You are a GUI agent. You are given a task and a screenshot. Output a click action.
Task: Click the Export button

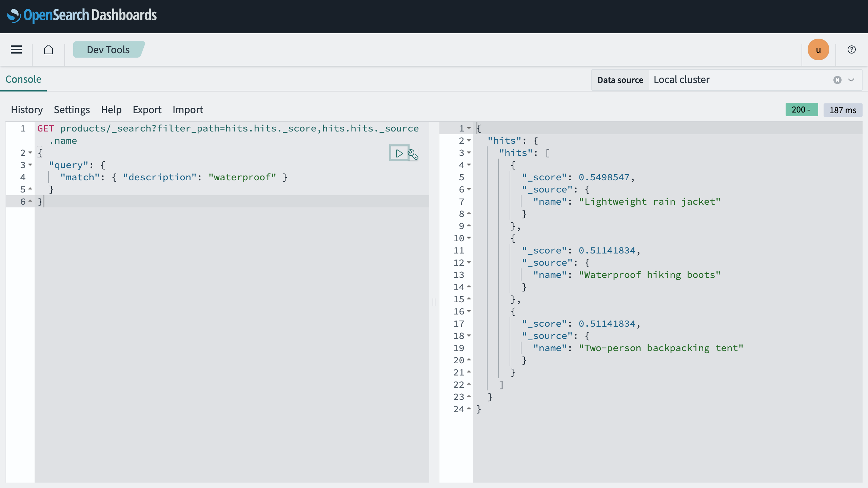coord(147,110)
